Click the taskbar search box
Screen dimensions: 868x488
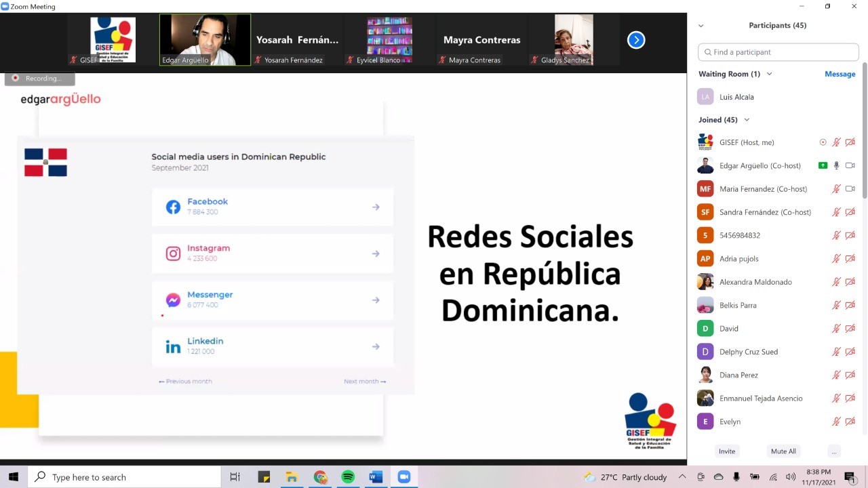tap(124, 477)
